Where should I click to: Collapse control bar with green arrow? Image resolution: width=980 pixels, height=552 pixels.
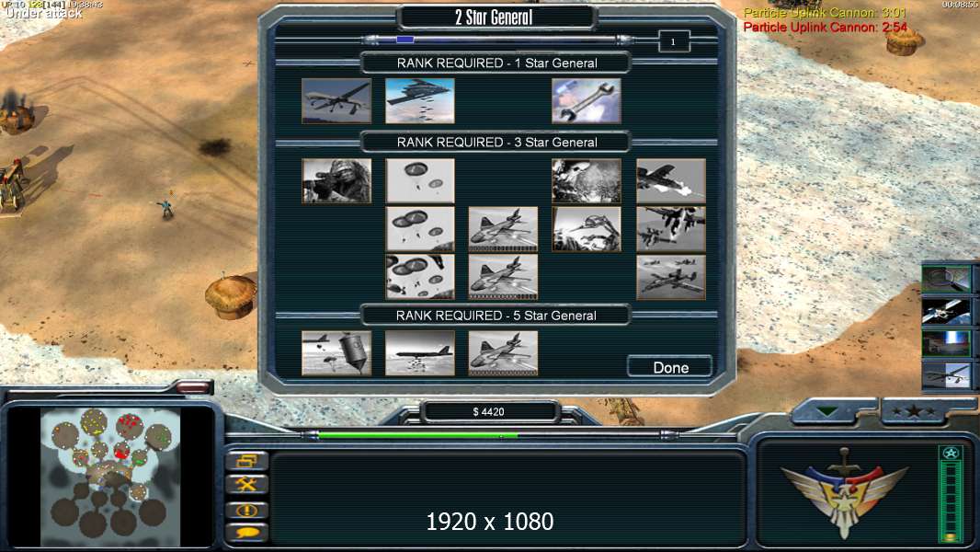(827, 411)
